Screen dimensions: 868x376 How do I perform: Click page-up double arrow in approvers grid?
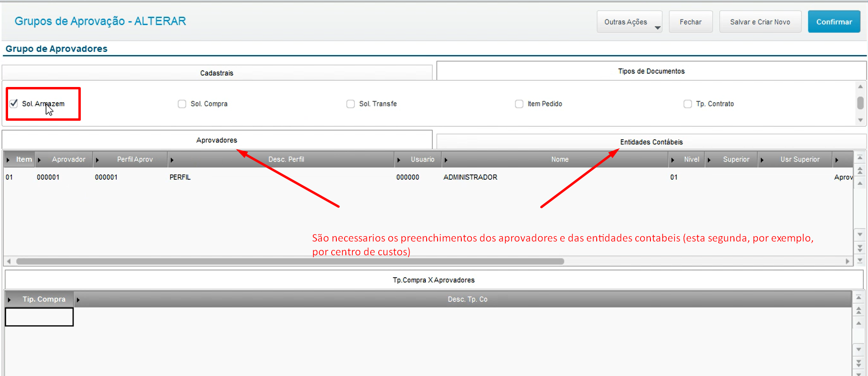pyautogui.click(x=860, y=170)
